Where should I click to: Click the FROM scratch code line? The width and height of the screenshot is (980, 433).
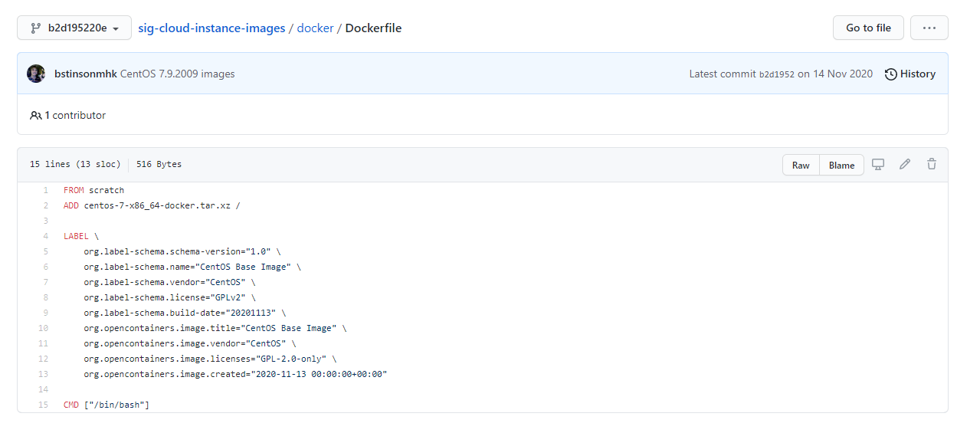(x=93, y=190)
